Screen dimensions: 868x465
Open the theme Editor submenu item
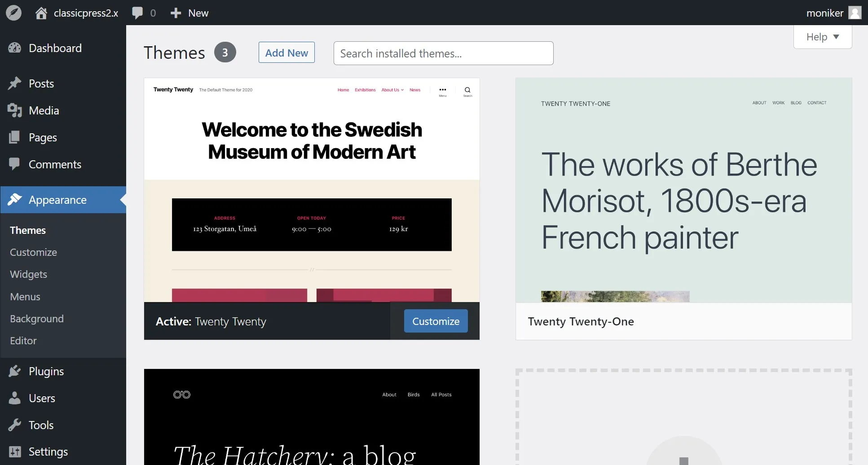pyautogui.click(x=23, y=341)
